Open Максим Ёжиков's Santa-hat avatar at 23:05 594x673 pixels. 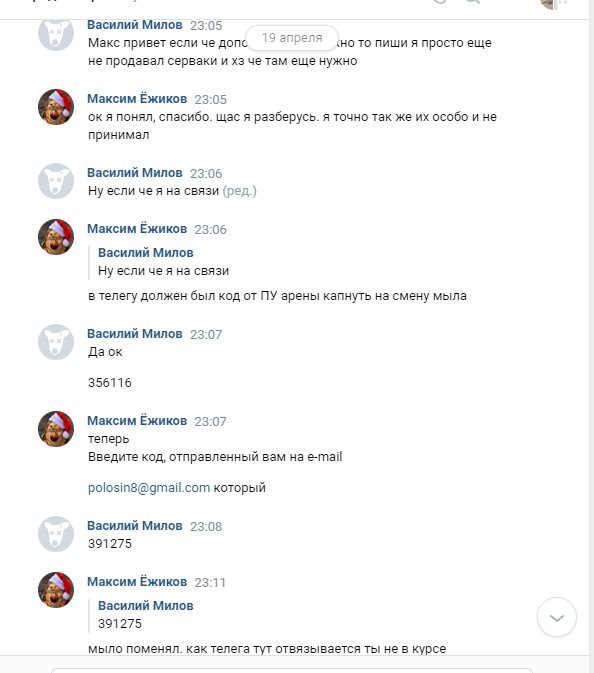[56, 107]
